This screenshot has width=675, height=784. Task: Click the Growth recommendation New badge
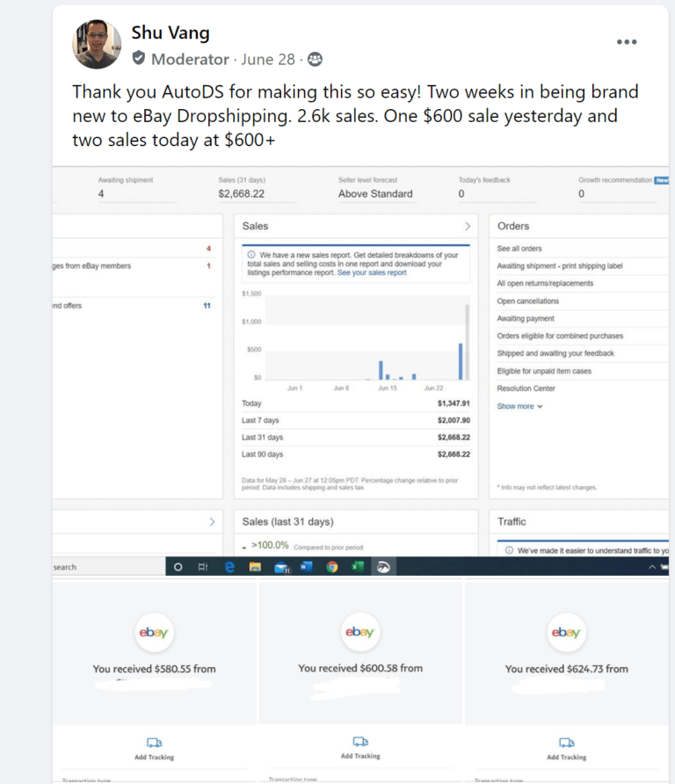click(662, 180)
